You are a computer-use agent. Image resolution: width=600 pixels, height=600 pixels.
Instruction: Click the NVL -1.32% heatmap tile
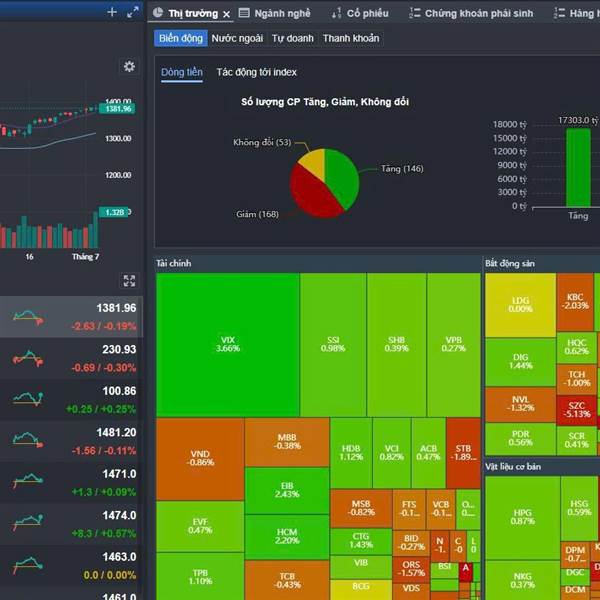pos(520,404)
